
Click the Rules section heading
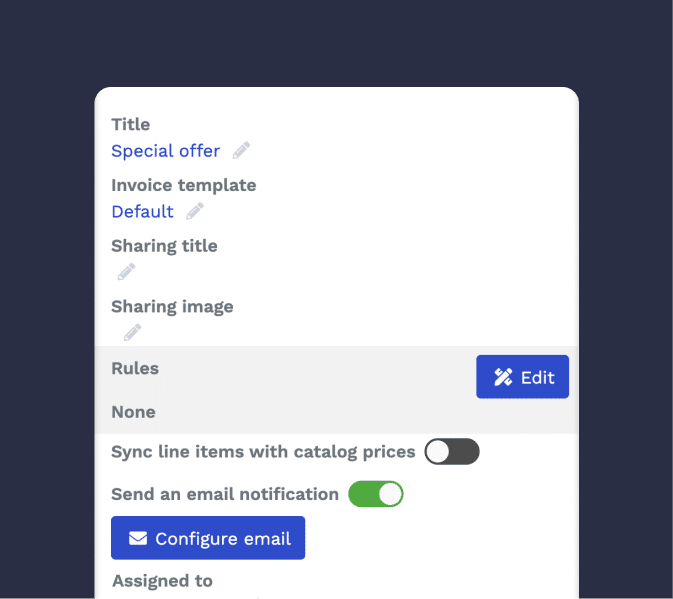tap(135, 368)
